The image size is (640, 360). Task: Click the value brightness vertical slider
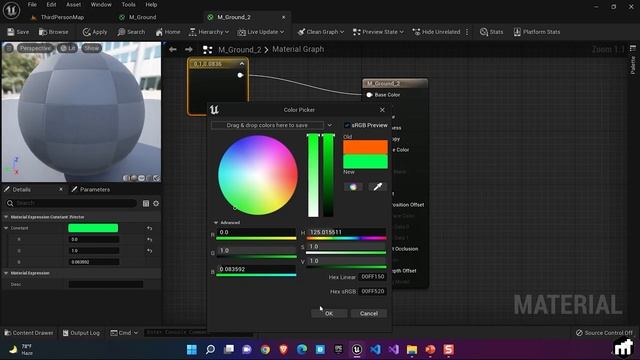click(329, 175)
